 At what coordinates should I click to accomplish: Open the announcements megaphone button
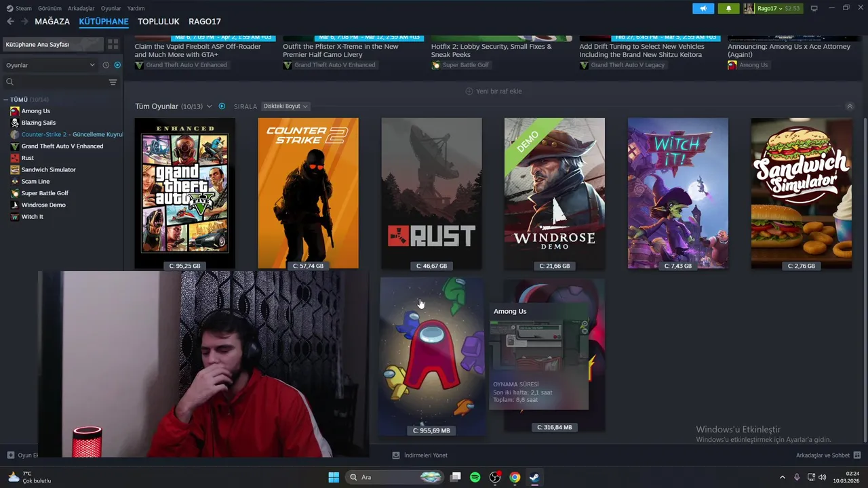point(703,8)
